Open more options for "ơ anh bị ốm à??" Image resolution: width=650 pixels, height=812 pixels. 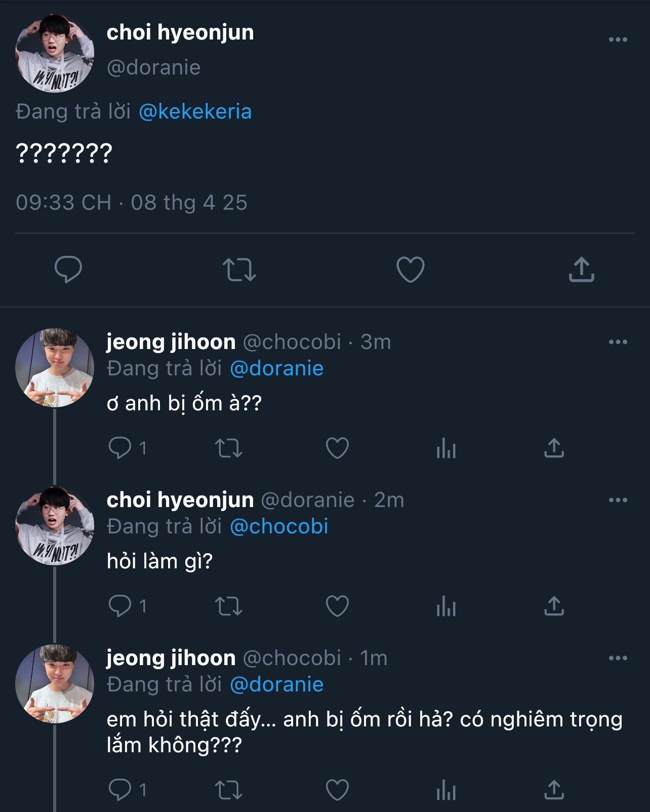pos(618,342)
